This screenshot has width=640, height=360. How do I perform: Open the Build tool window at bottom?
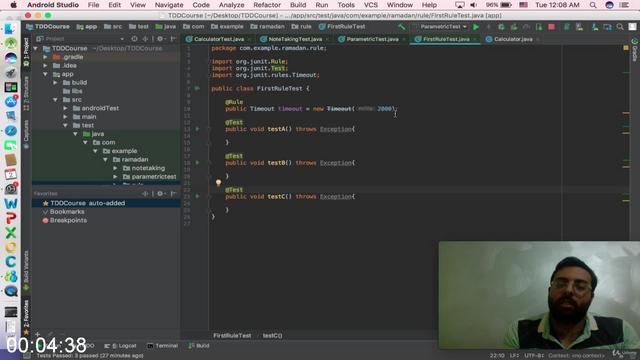click(199, 346)
